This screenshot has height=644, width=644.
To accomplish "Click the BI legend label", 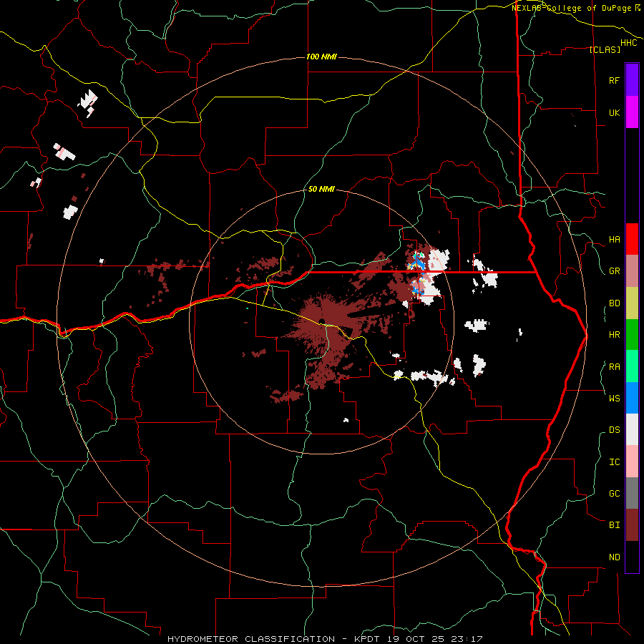I will [614, 525].
